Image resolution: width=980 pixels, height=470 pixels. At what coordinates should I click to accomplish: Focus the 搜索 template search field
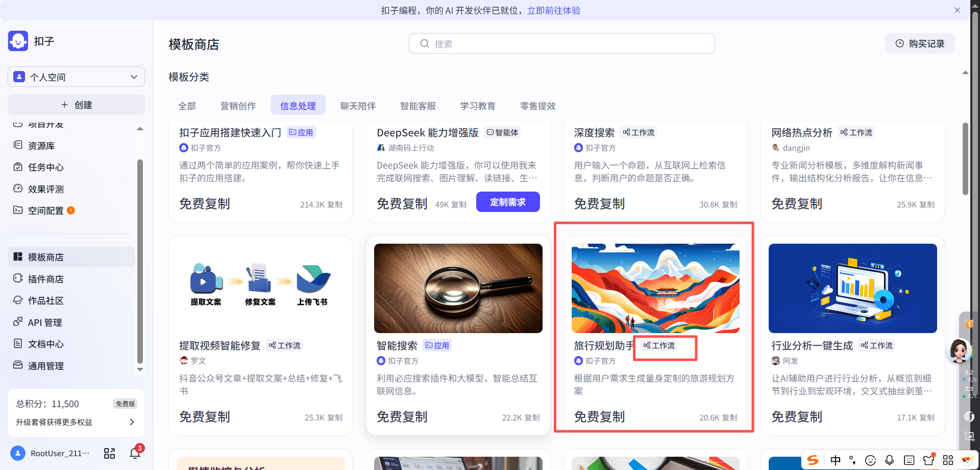[x=561, y=43]
